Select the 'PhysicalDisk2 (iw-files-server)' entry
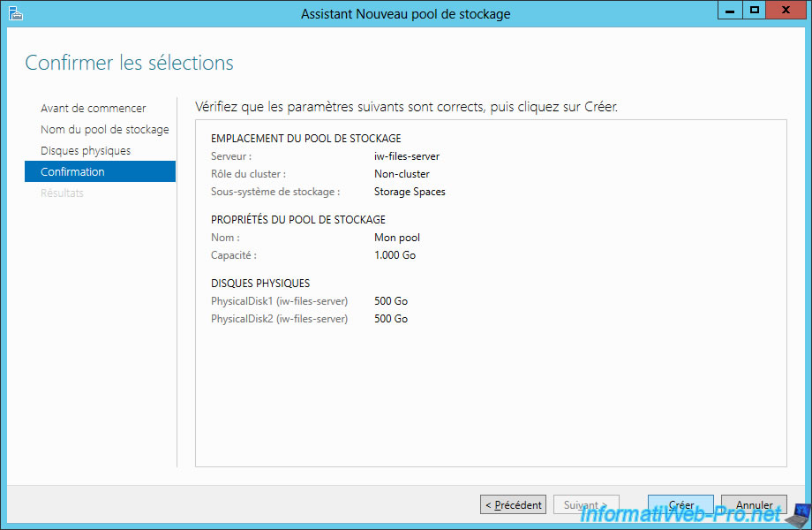Viewport: 812px width, 530px height. 279,319
